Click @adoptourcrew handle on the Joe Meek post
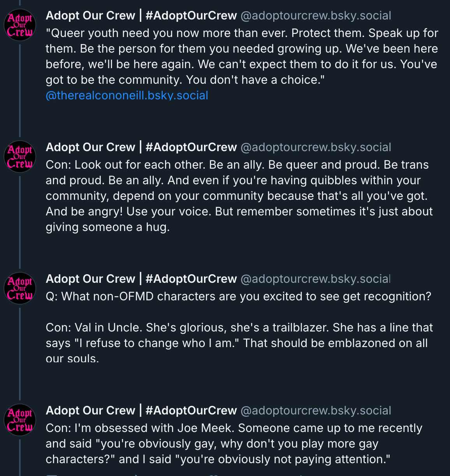450x476 pixels. click(316, 411)
